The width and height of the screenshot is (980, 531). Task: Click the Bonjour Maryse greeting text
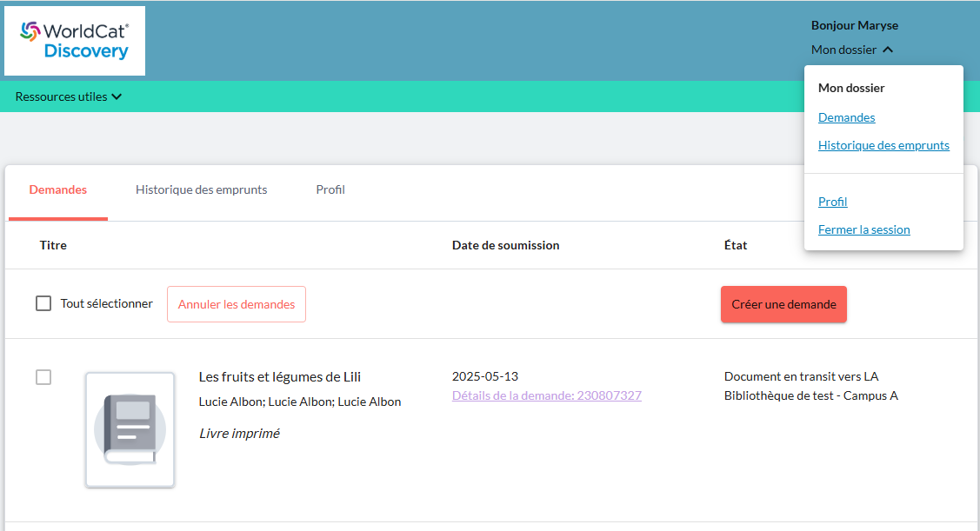click(854, 25)
